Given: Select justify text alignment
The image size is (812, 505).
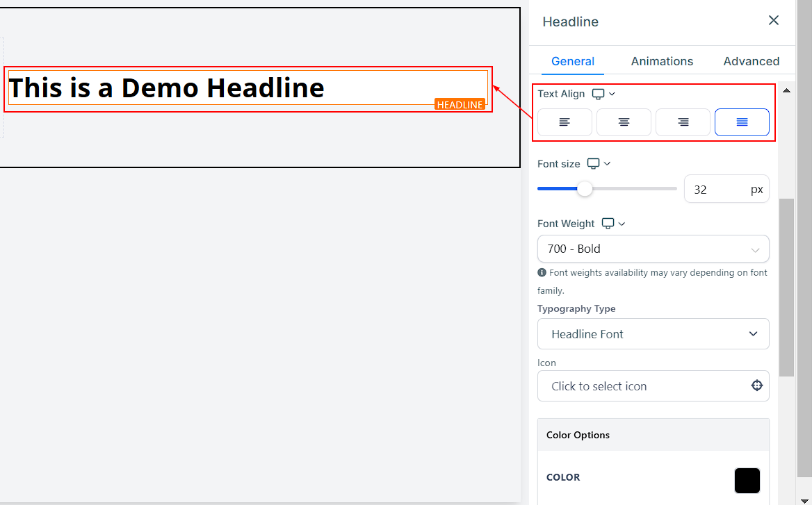Looking at the screenshot, I should tap(742, 122).
